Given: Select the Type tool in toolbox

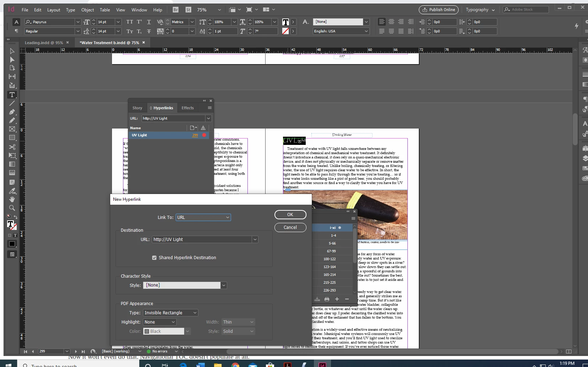Looking at the screenshot, I should [x=12, y=95].
